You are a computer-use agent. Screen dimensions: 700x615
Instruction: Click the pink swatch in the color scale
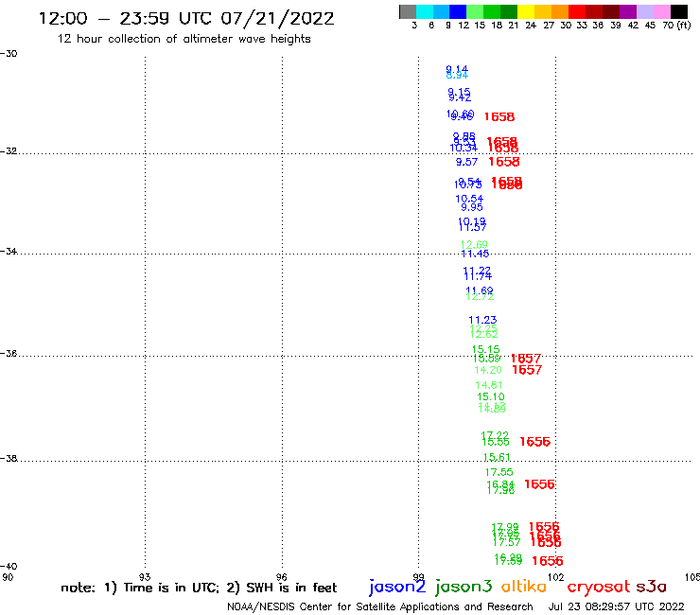click(x=662, y=11)
